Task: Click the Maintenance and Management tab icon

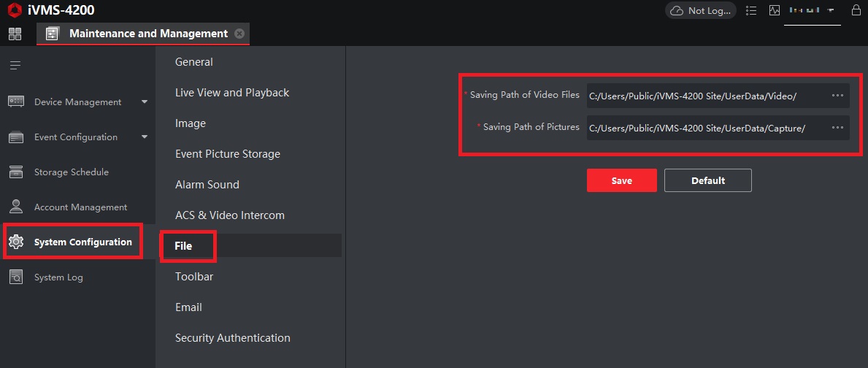Action: pyautogui.click(x=52, y=34)
